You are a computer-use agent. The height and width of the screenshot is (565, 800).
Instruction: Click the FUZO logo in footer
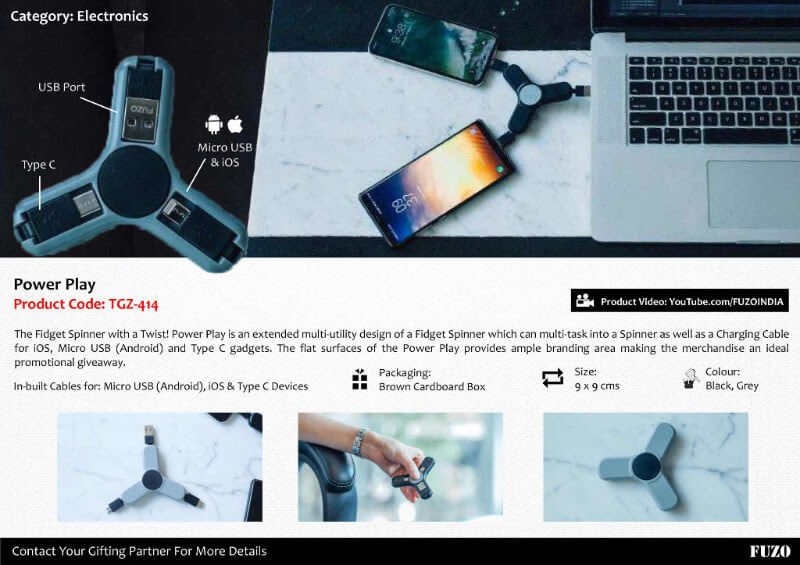(770, 551)
